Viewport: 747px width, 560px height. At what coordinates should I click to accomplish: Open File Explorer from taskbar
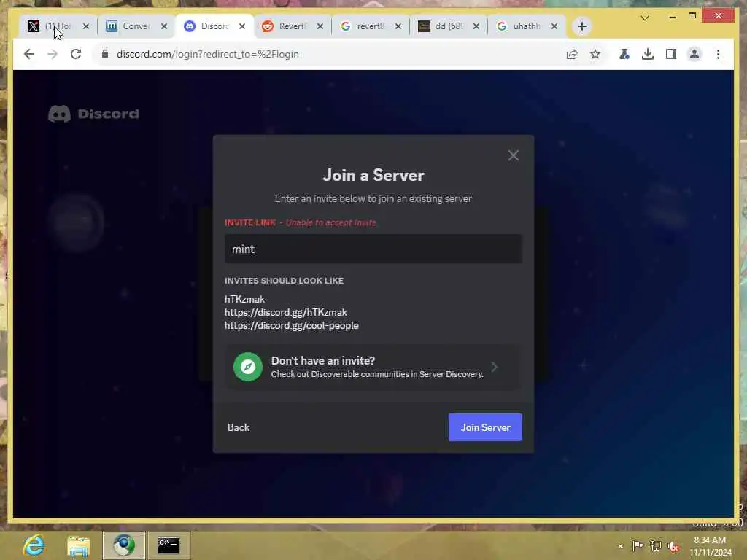coord(79,545)
